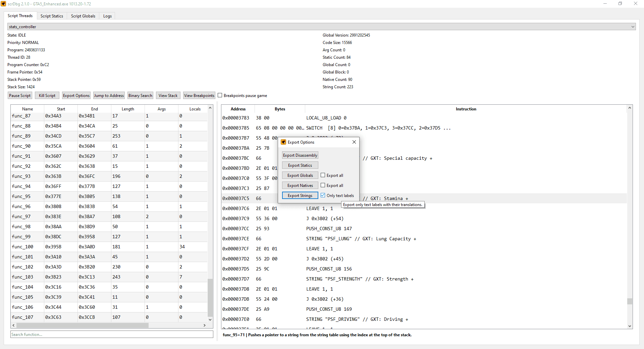Viewport: 644px width, 349px height.
Task: Click Export Statics button
Action: click(300, 165)
